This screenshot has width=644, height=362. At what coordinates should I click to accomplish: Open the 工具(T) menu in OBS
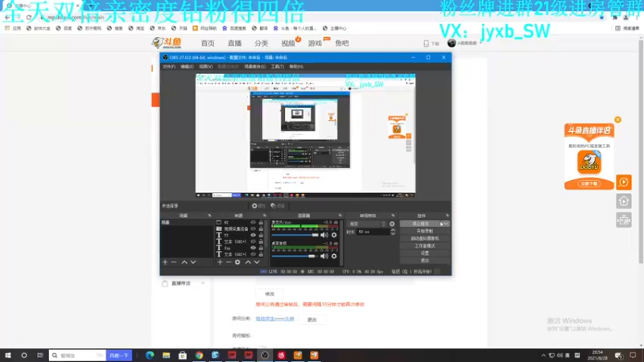[x=277, y=67]
